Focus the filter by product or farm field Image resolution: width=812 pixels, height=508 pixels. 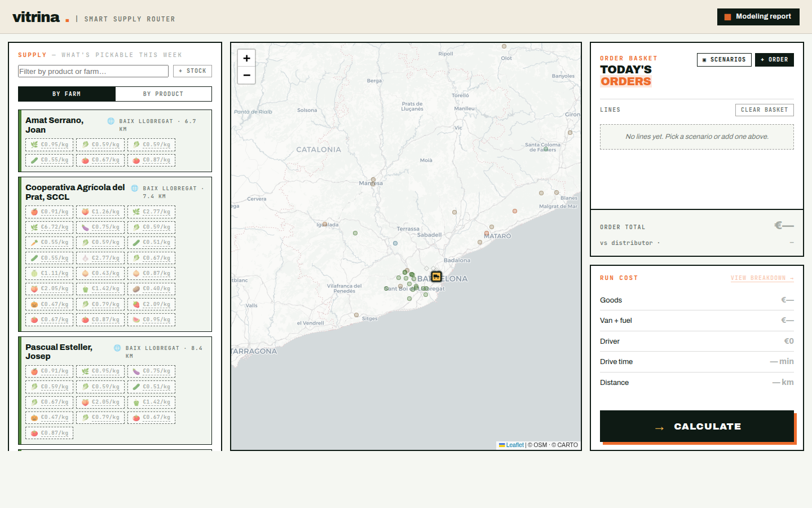93,71
